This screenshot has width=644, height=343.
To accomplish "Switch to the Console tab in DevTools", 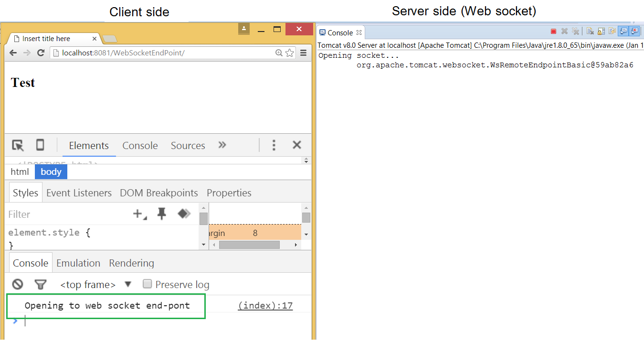I will (139, 145).
